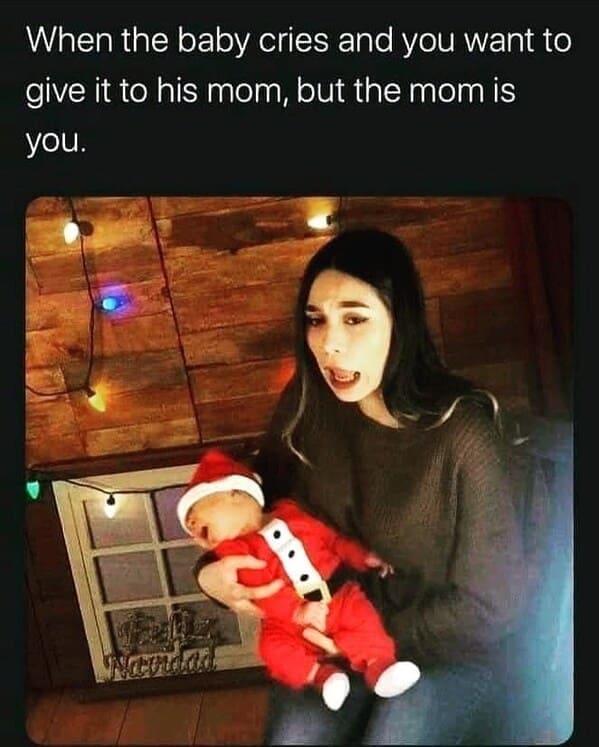Screen dimensions: 599x747
Task: Click the baby's red Santa hat
Action: (220, 484)
